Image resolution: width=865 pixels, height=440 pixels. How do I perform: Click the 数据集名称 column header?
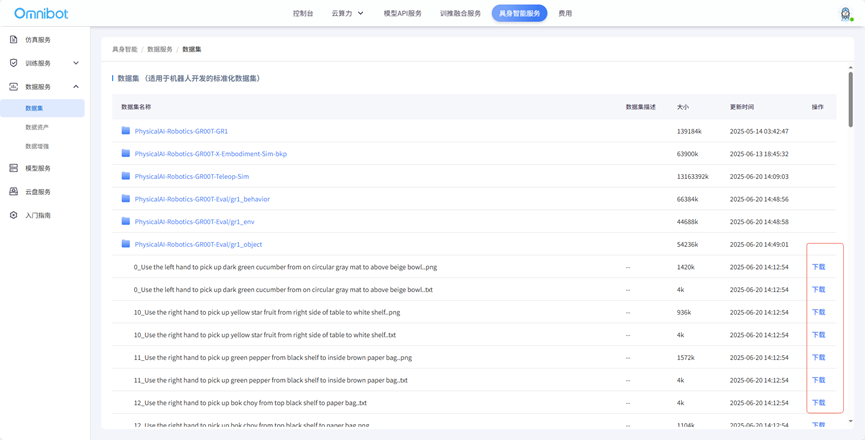click(x=136, y=107)
